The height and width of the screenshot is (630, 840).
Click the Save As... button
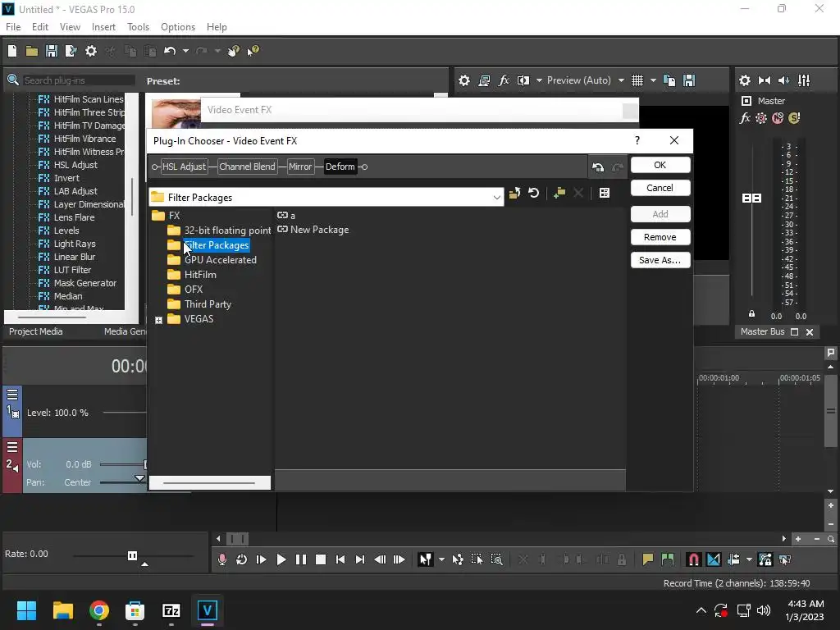pos(660,260)
